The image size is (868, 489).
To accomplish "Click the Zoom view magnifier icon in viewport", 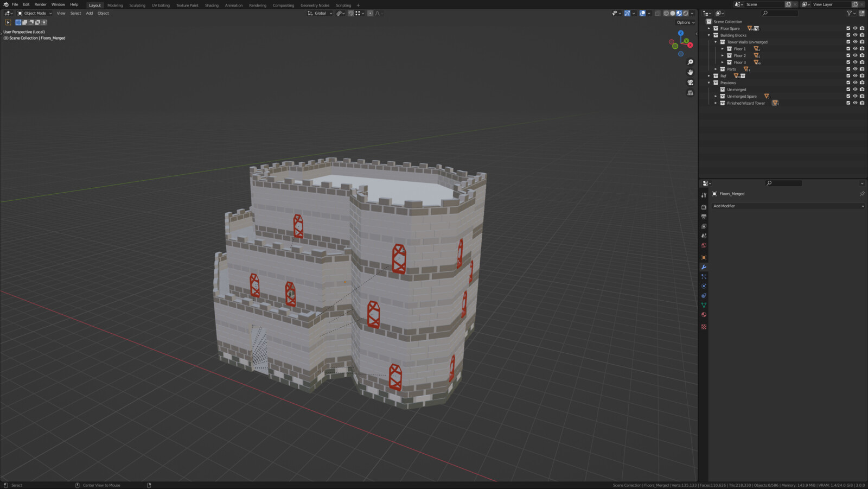I will click(690, 62).
